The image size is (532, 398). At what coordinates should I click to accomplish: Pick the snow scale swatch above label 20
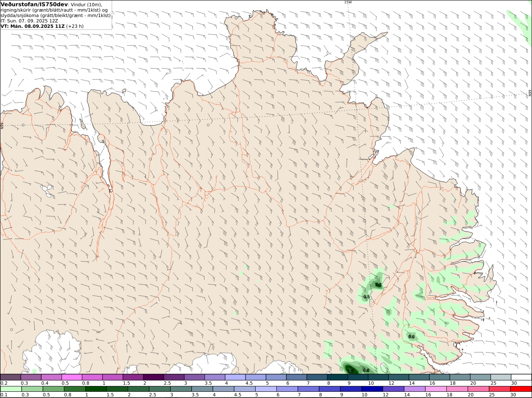pyautogui.click(x=480, y=377)
